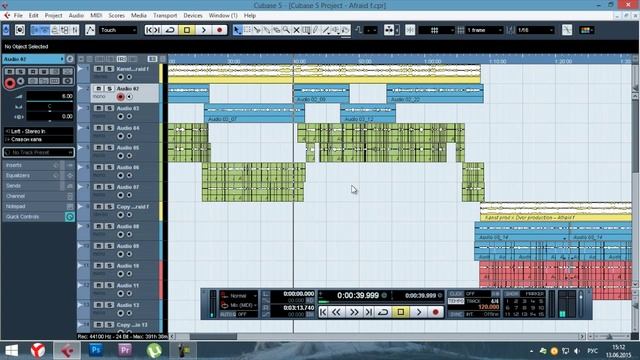Select the Range Selection tool
Screen dimensions: 640x360
pos(247,30)
